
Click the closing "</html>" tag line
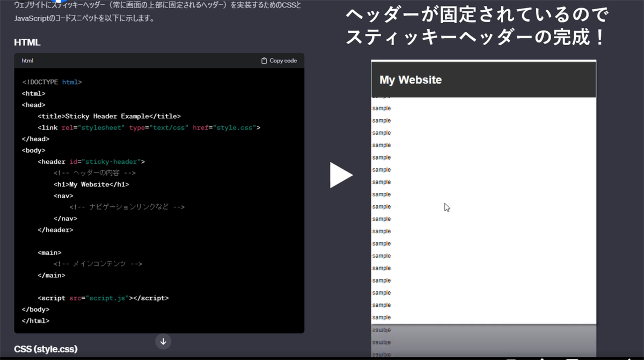point(35,321)
